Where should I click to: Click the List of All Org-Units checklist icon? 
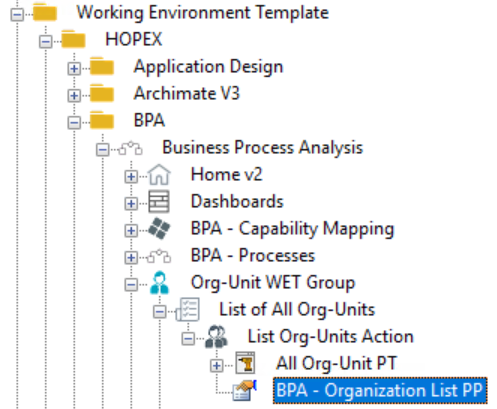pos(188,310)
